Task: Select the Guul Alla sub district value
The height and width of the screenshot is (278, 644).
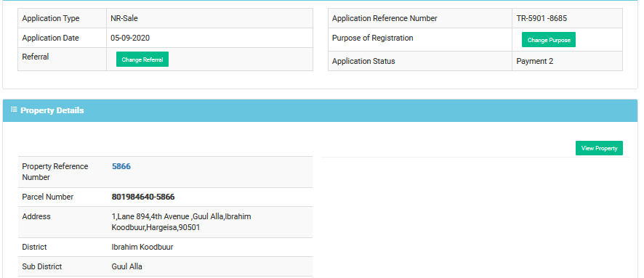Action: click(x=127, y=266)
